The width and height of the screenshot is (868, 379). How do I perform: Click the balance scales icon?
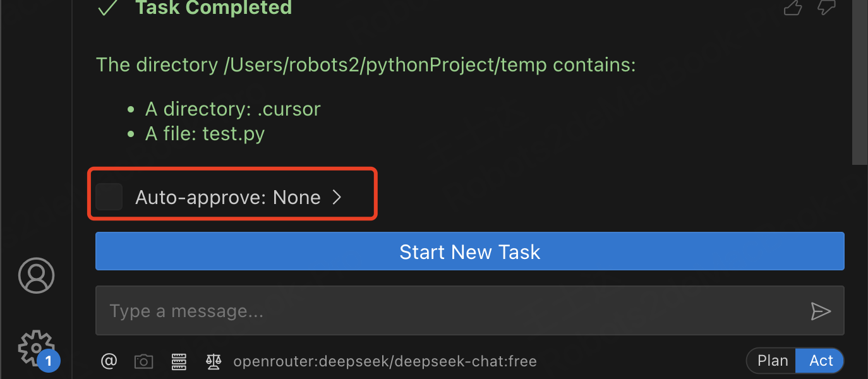214,361
